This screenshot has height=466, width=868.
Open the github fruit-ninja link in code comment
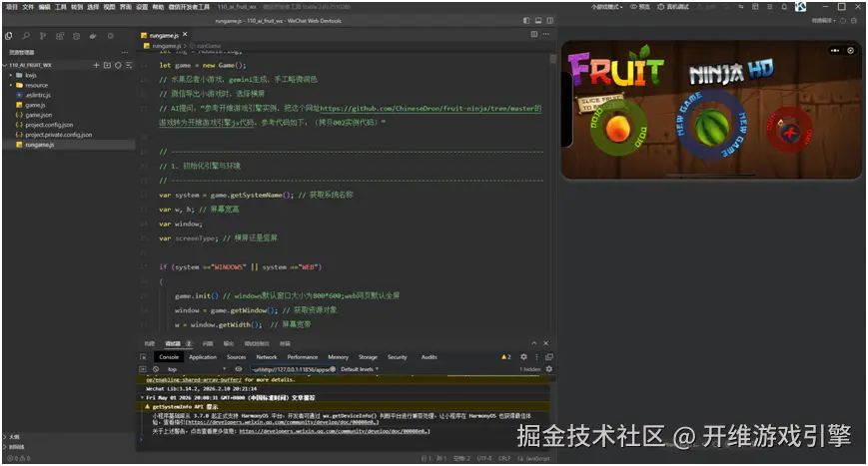point(427,109)
